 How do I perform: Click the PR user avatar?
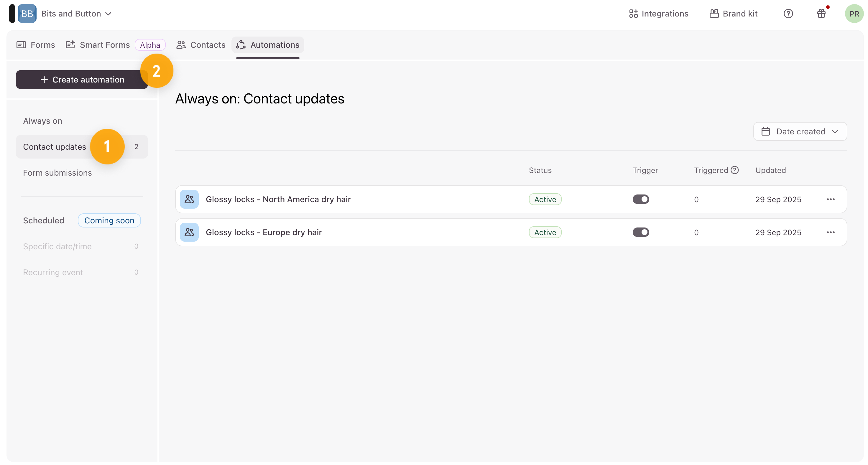click(854, 14)
